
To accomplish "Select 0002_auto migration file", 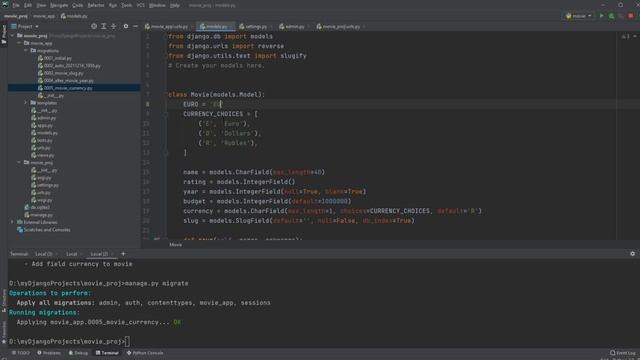I will (x=72, y=66).
